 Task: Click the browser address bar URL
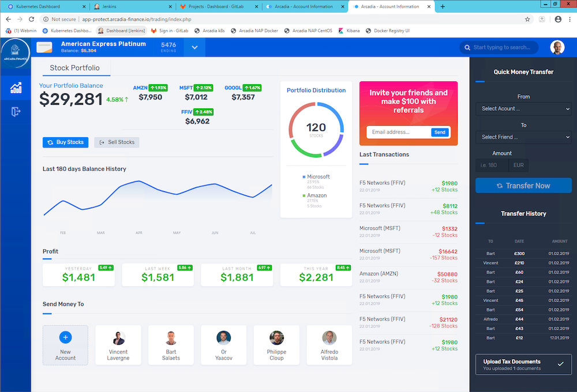pos(137,19)
